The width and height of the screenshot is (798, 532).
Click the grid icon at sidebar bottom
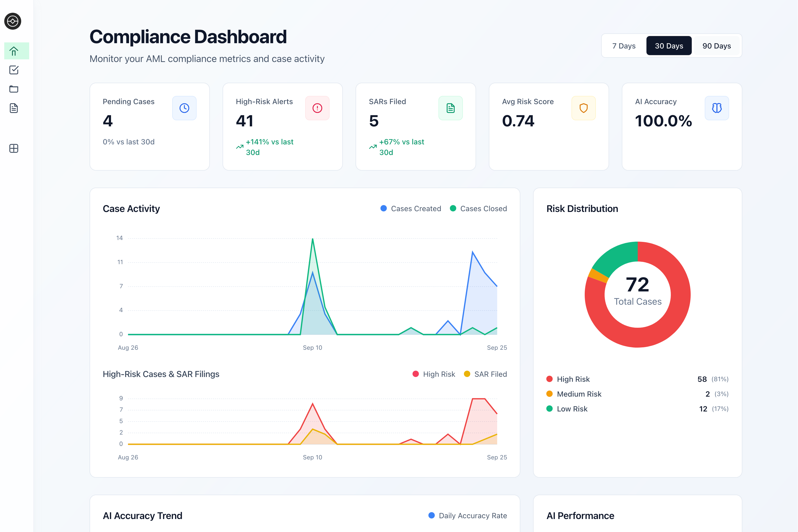click(14, 148)
